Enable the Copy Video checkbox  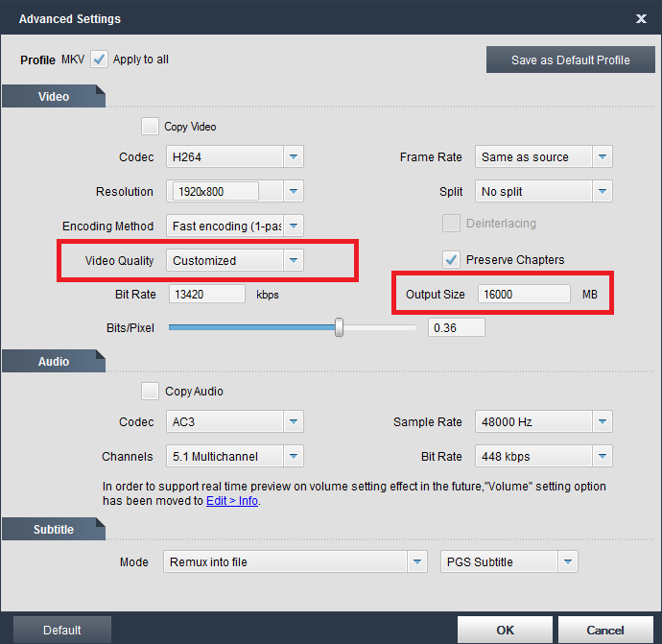point(150,126)
